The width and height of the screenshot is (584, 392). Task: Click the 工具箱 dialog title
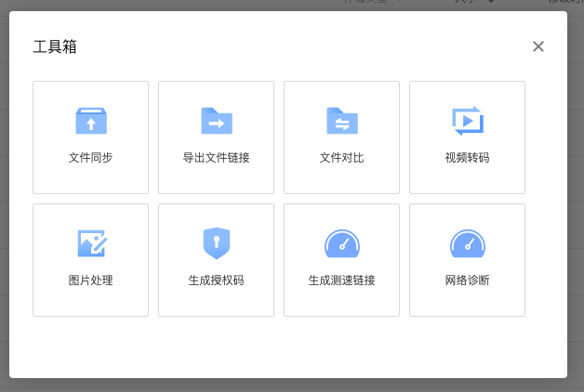point(55,46)
